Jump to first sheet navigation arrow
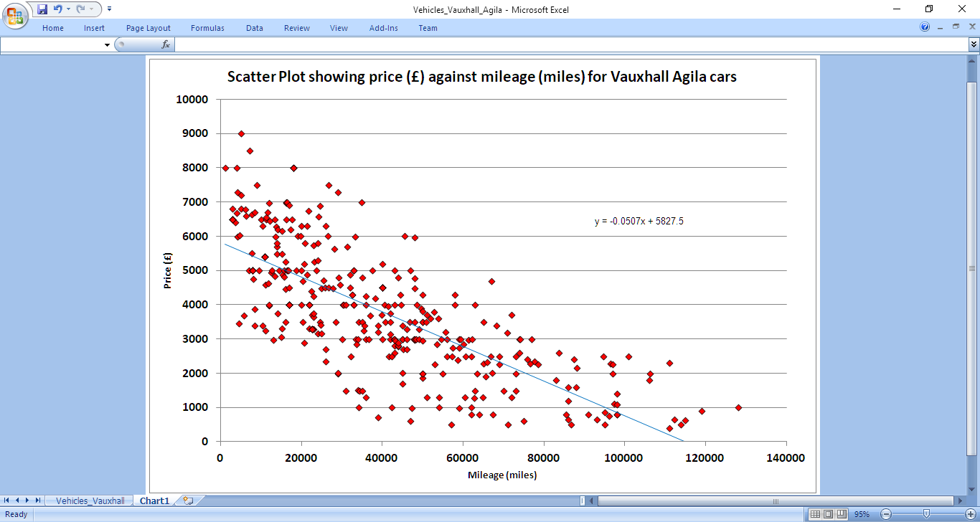Screen dimensions: 980x522 [8, 500]
